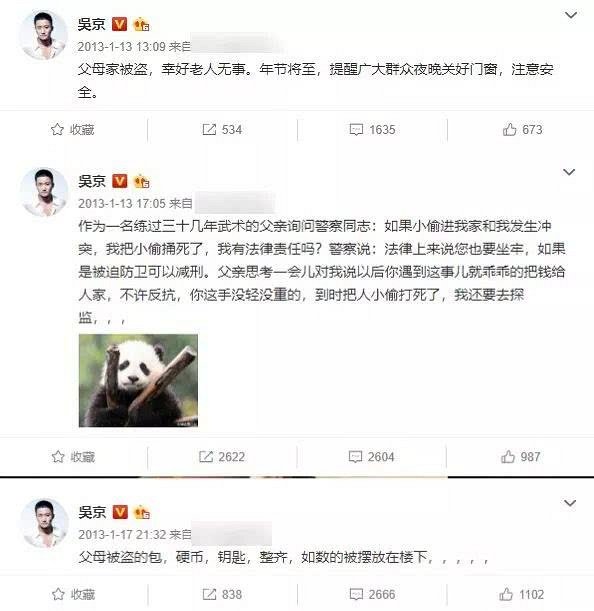This screenshot has height=611, width=594.
Task: Favorite the third post via the star icon
Action: 73,594
